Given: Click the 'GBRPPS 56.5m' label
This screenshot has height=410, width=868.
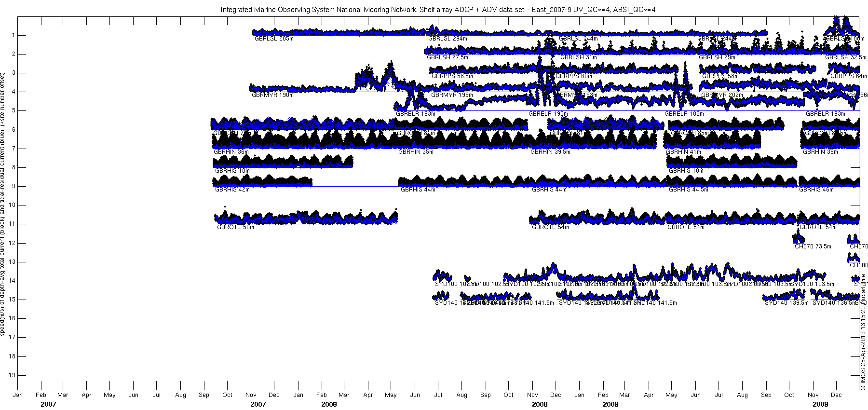Looking at the screenshot, I should 452,76.
